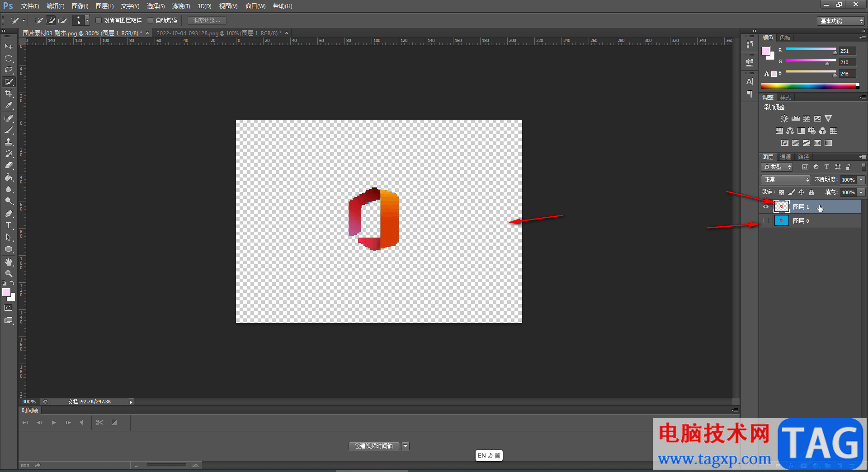This screenshot has width=868, height=472.
Task: Select the Elliptical Marquee tool
Action: pyautogui.click(x=9, y=58)
